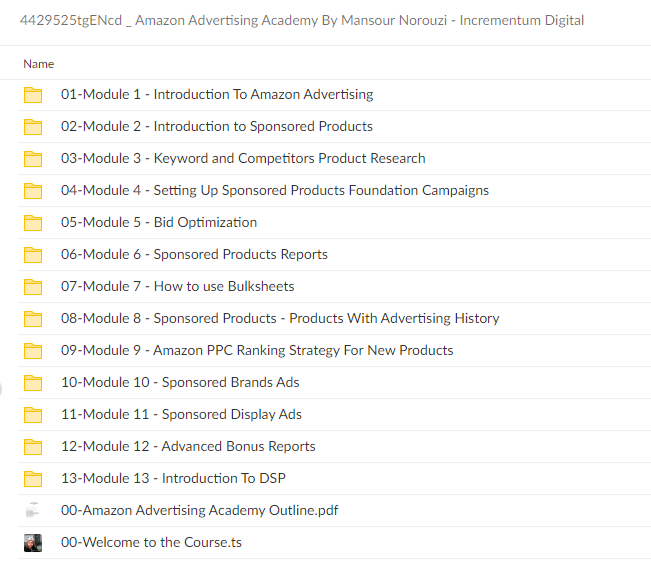Click the Amazon Advertising Academy folder title
Viewport: 651px width, 572px height.
point(302,20)
